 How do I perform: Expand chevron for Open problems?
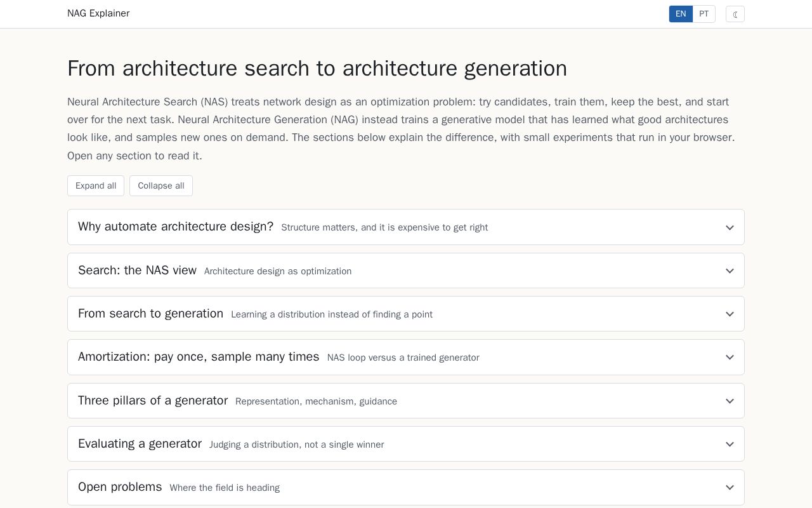(730, 487)
